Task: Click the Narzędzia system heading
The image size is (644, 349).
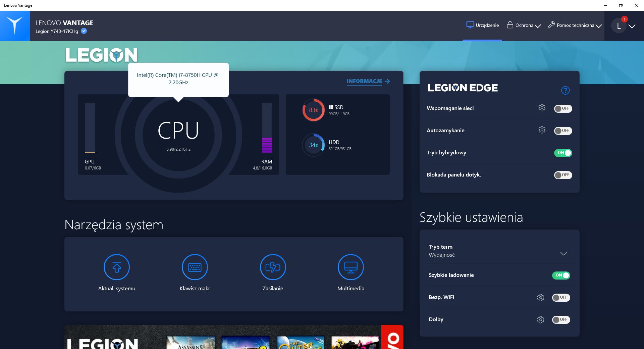Action: tap(114, 225)
